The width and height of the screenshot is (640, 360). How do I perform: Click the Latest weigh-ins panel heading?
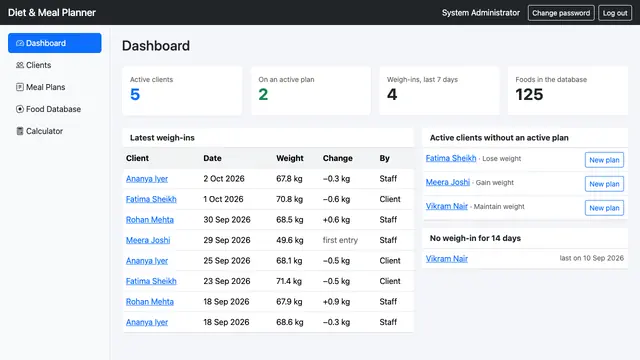[162, 138]
